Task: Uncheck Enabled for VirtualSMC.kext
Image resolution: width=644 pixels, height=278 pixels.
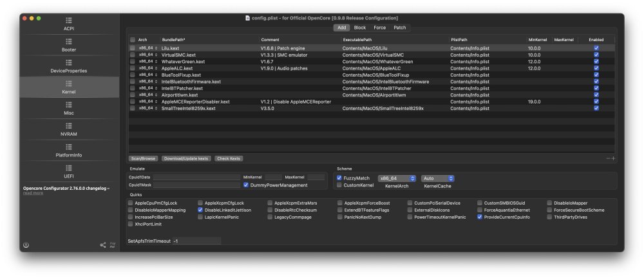Action: tap(596, 55)
